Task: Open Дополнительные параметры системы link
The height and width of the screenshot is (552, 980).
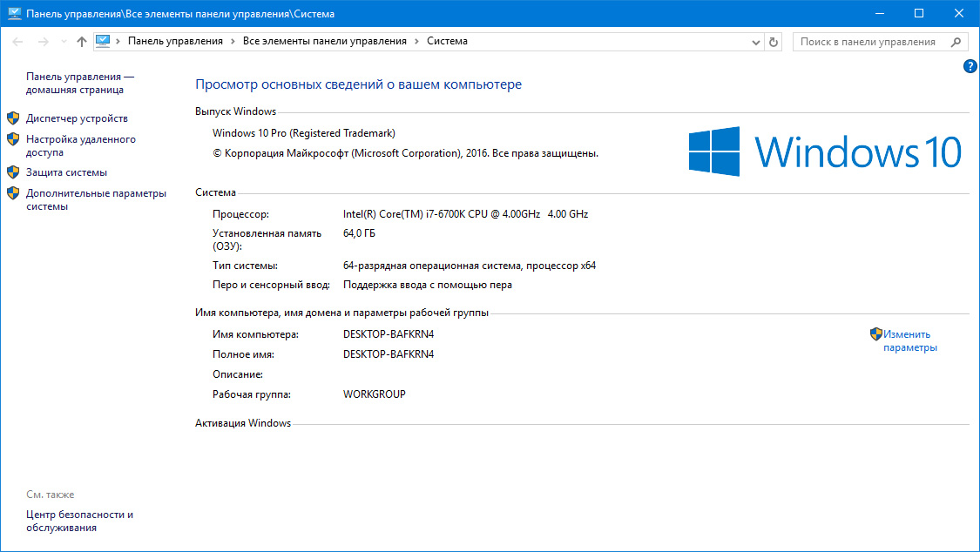Action: [96, 200]
